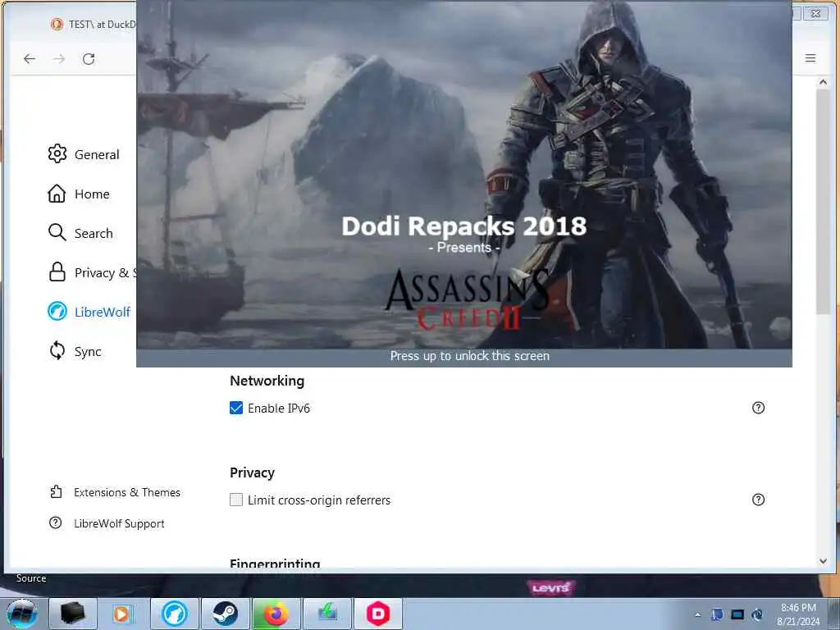Viewport: 840px width, 630px height.
Task: Click the Search magnifier icon
Action: 57,232
